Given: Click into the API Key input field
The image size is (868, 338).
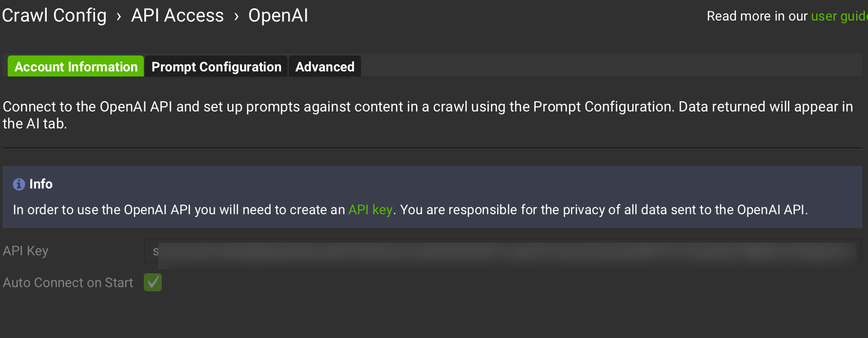Looking at the screenshot, I should click(503, 251).
